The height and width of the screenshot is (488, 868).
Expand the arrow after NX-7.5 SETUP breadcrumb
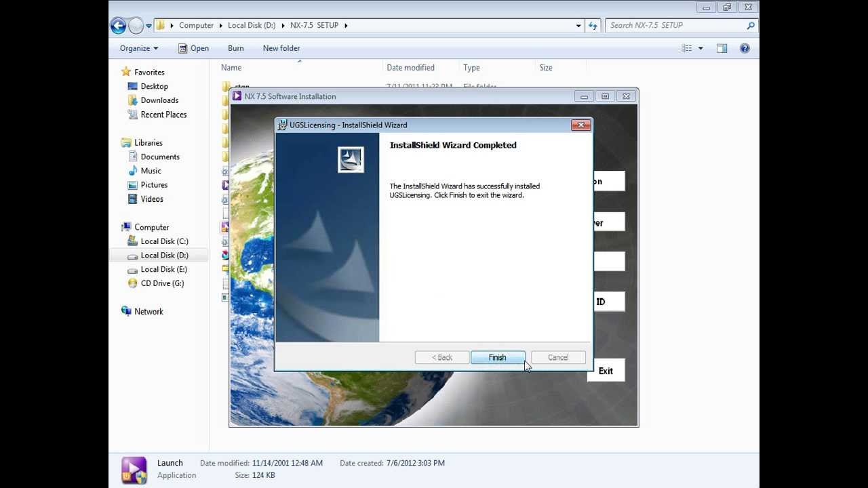point(346,25)
